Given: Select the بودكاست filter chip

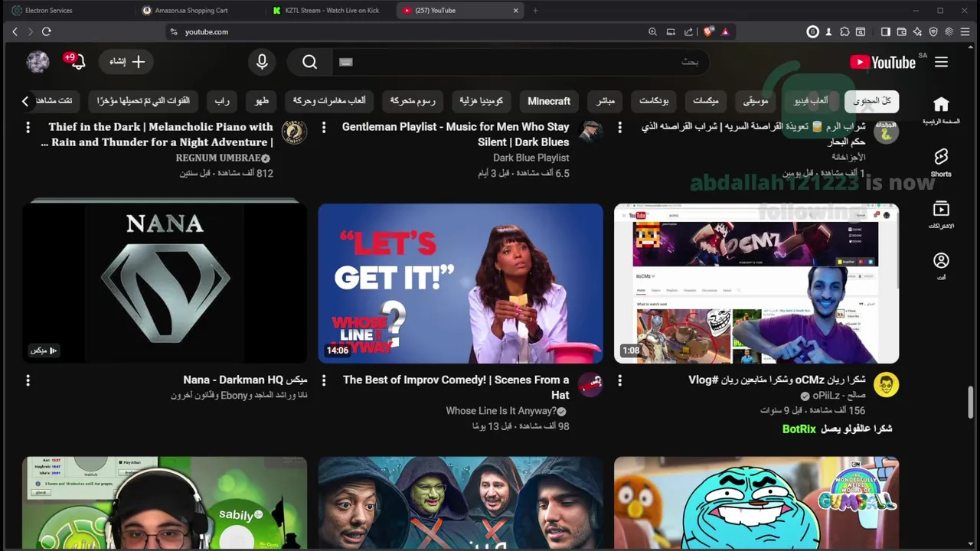Looking at the screenshot, I should (x=654, y=101).
